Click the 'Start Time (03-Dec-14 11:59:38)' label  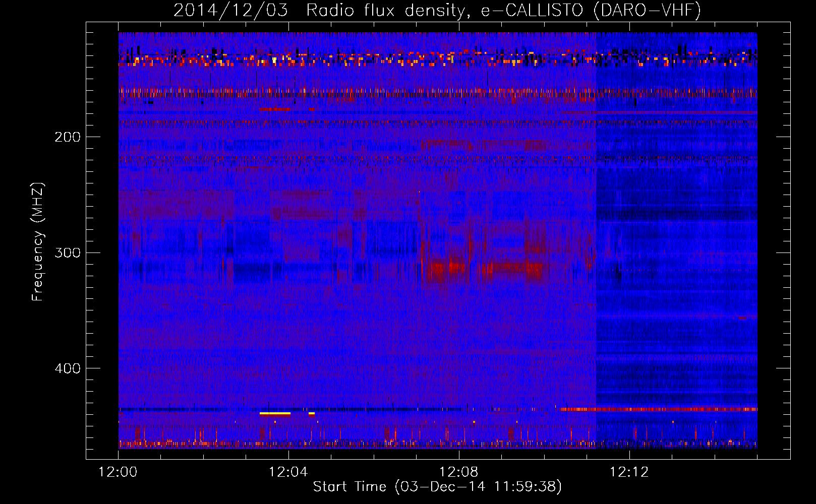437,487
